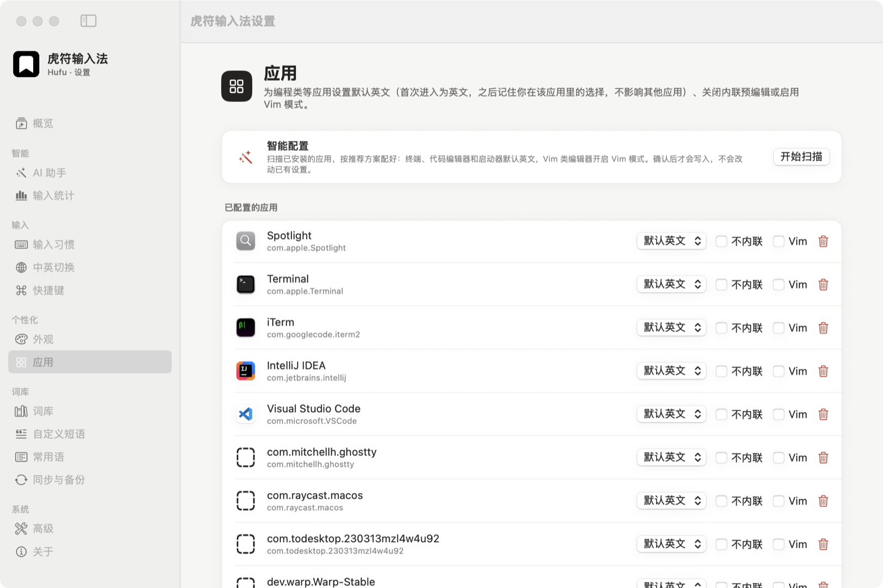883x588 pixels.
Task: Open AI 助手 sidebar section
Action: click(90, 173)
